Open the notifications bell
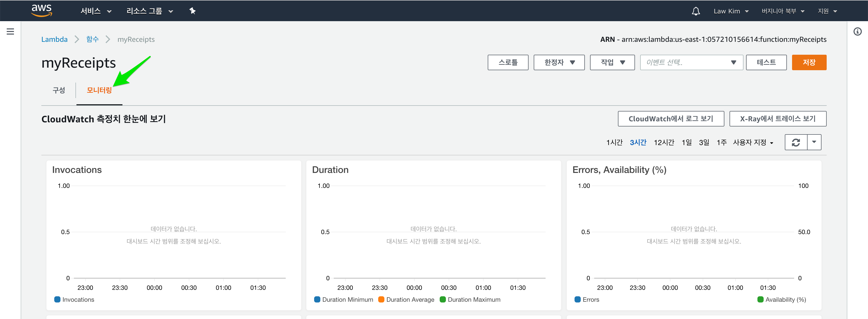 695,11
